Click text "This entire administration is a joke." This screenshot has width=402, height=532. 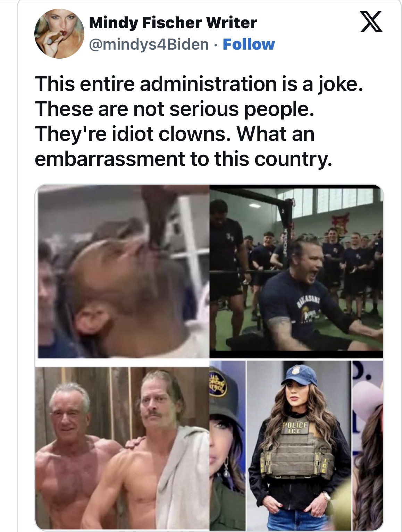point(199,85)
